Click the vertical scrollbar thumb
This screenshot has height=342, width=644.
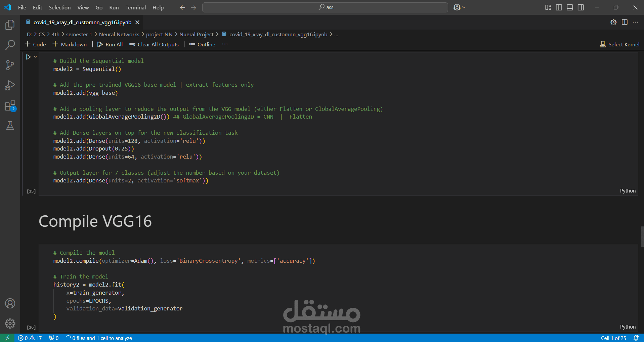pyautogui.click(x=642, y=237)
